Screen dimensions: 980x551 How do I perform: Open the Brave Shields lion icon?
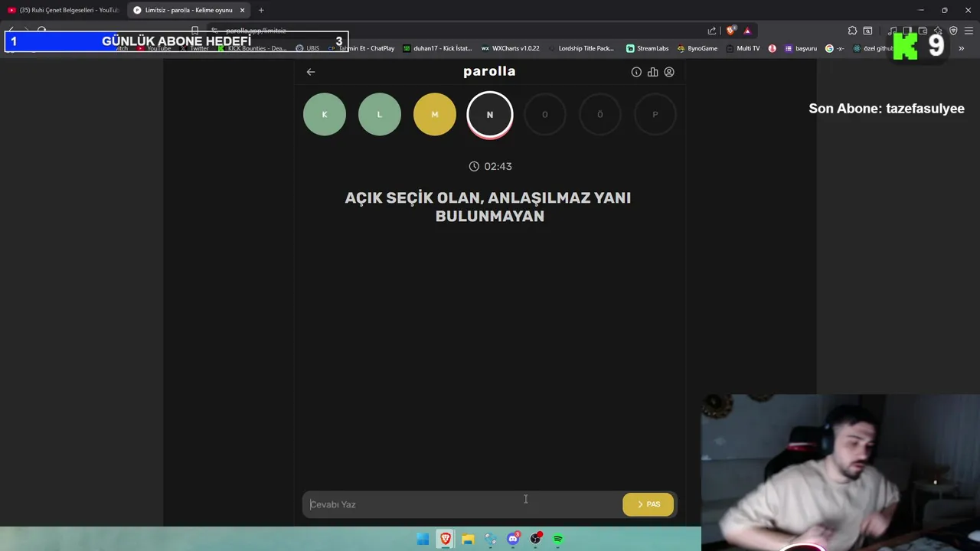(x=730, y=31)
